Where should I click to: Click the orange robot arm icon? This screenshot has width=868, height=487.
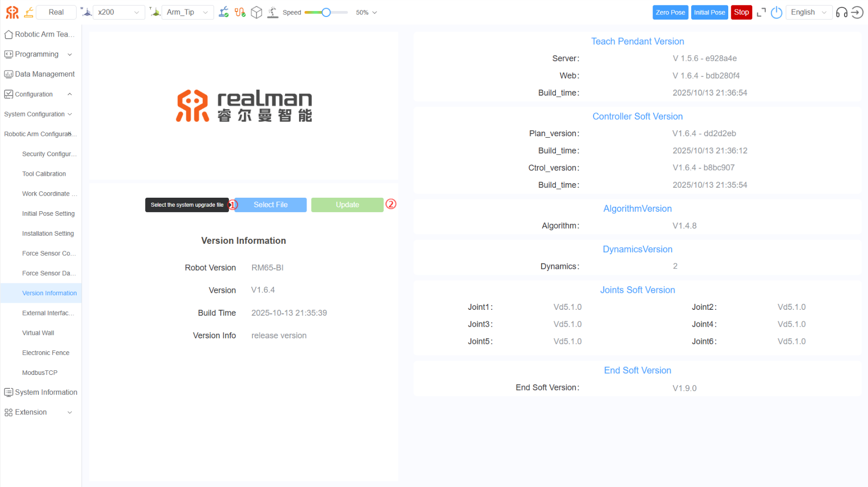click(29, 13)
